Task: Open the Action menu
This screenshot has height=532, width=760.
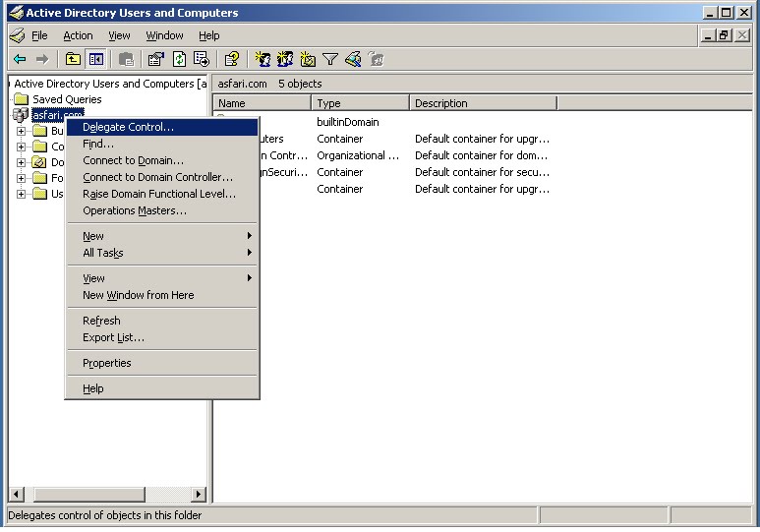Action: [78, 35]
